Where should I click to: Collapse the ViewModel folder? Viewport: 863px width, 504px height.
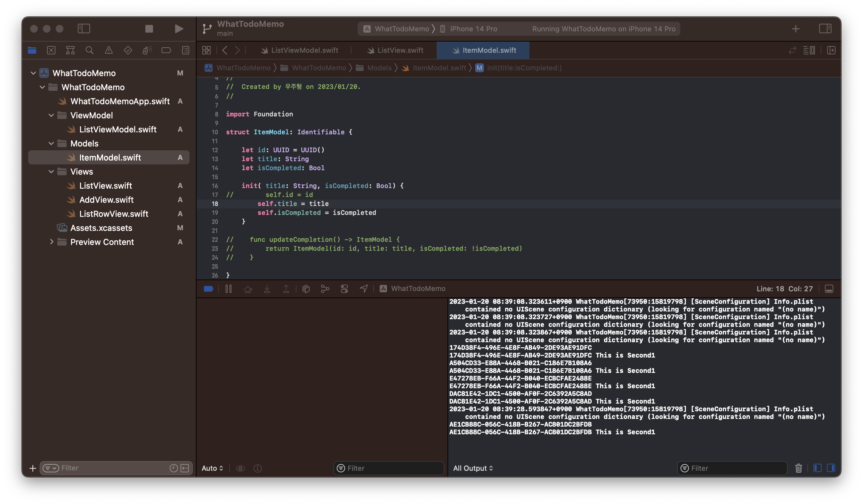click(51, 115)
